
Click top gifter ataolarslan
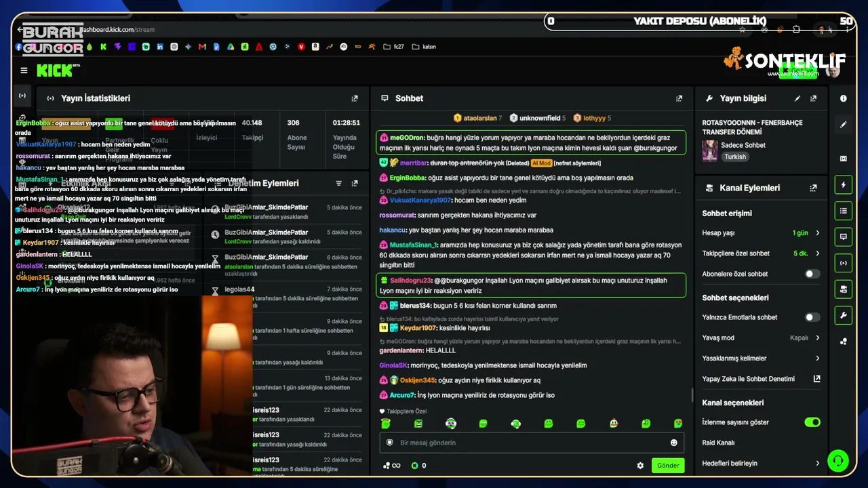coord(479,118)
